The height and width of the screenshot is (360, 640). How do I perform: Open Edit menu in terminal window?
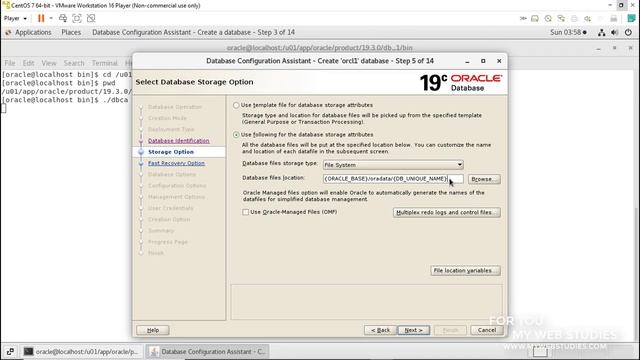(28, 63)
